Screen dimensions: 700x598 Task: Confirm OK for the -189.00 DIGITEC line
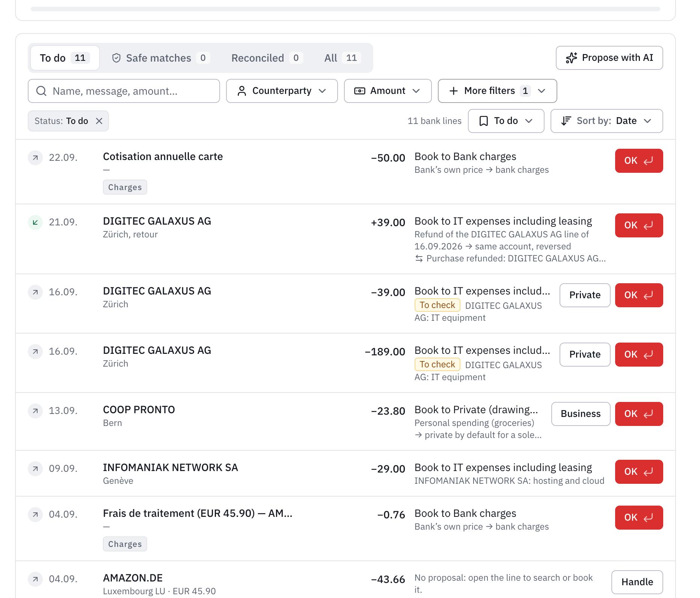[x=639, y=355]
